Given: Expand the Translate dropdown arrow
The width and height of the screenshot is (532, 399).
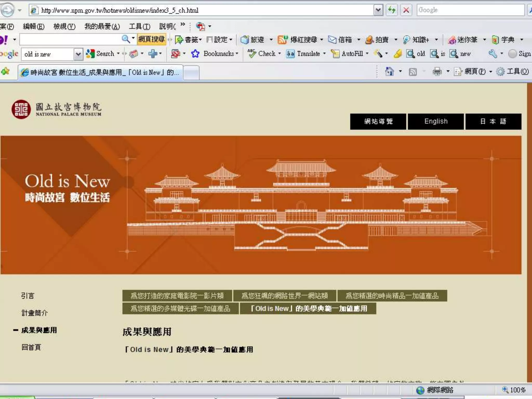Looking at the screenshot, I should [324, 54].
